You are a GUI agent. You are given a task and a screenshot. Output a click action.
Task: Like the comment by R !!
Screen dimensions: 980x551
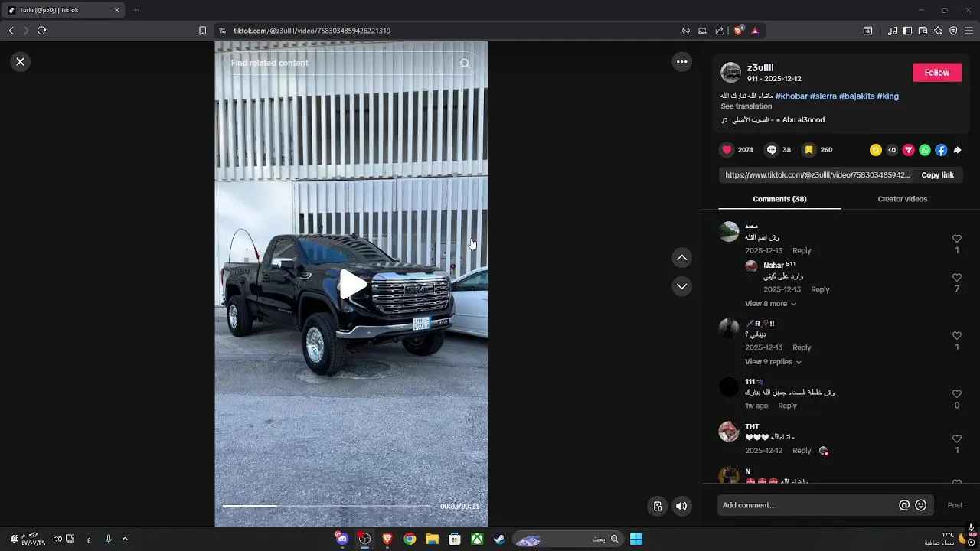(x=956, y=336)
